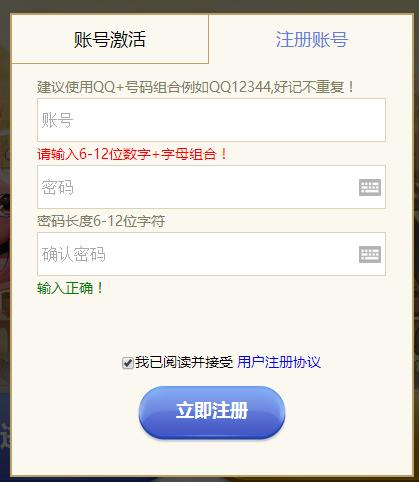Click the 确认密码 placeholder text
This screenshot has width=419, height=482.
(73, 254)
